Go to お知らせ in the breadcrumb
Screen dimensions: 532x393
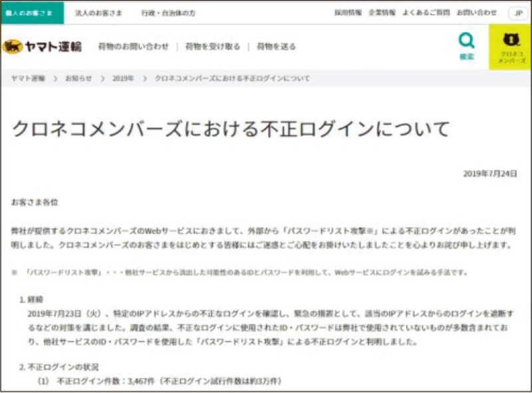click(x=78, y=78)
